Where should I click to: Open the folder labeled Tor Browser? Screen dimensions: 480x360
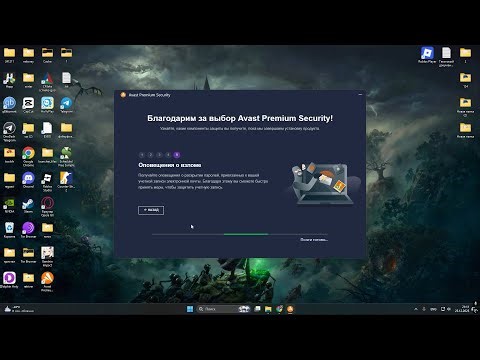[x=28, y=255]
